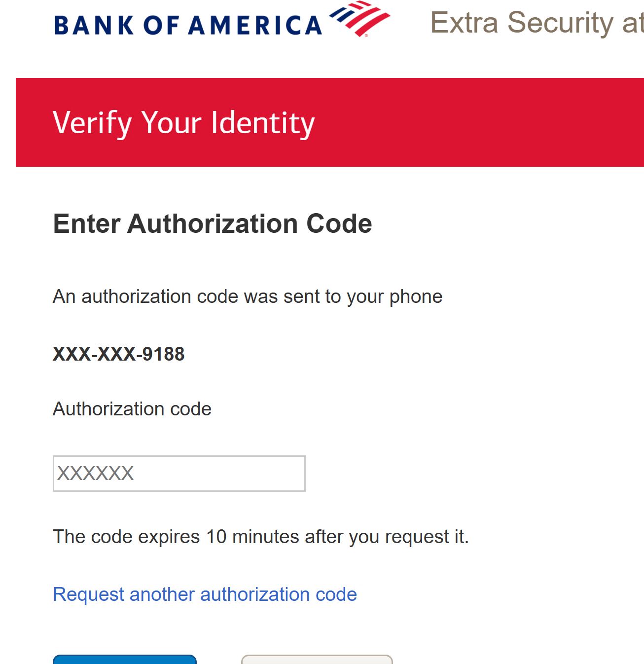Click the word "AMERICA" in the logo
This screenshot has height=664, width=644.
click(x=255, y=26)
